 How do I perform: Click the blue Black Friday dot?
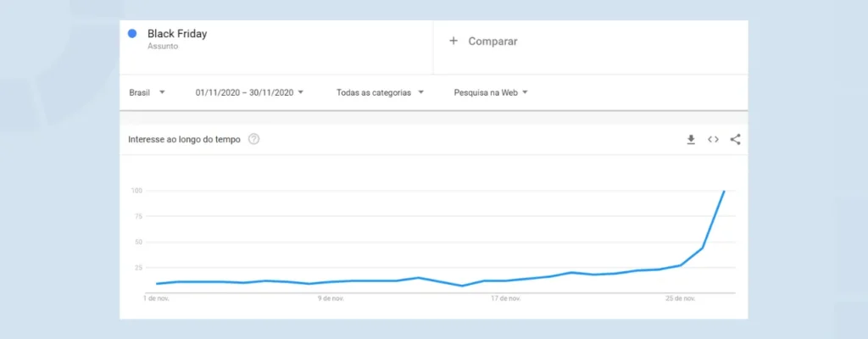pos(132,34)
